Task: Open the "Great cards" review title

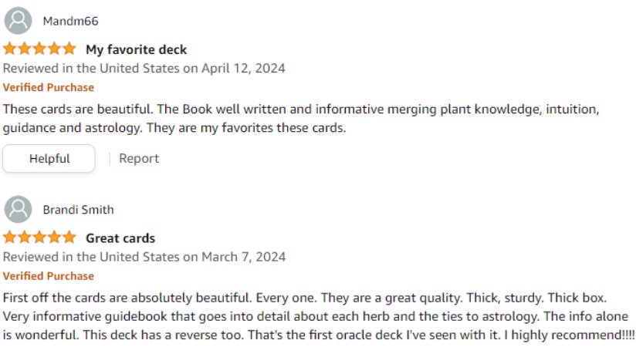Action: pyautogui.click(x=120, y=238)
